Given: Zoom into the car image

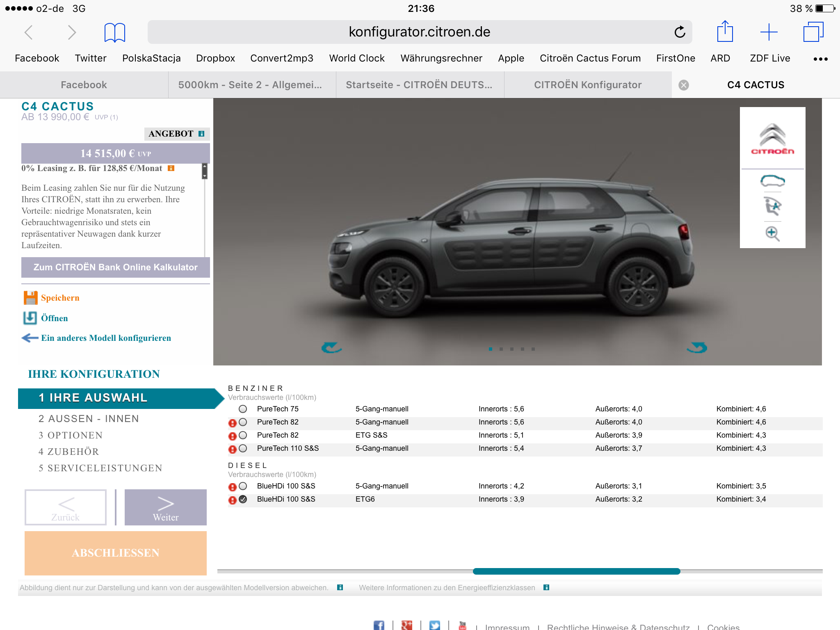Looking at the screenshot, I should (772, 233).
